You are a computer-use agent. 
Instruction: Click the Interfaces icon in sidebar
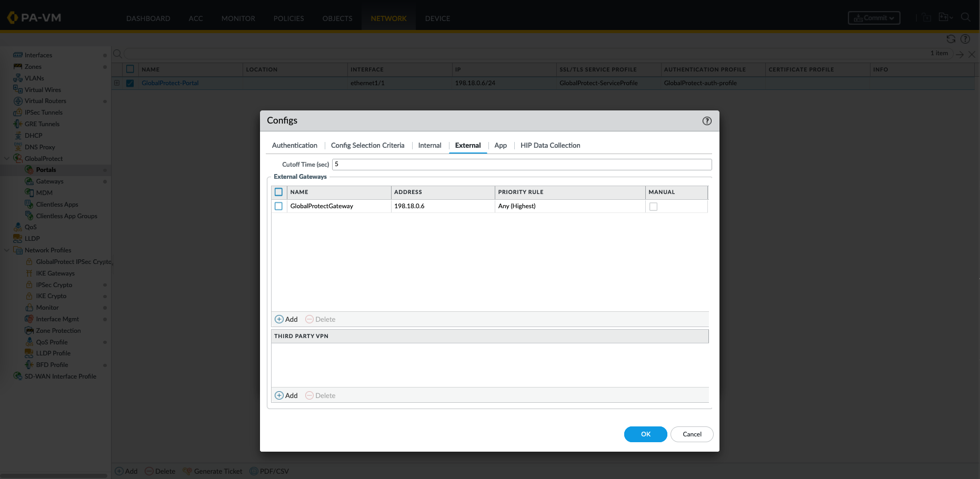[18, 55]
